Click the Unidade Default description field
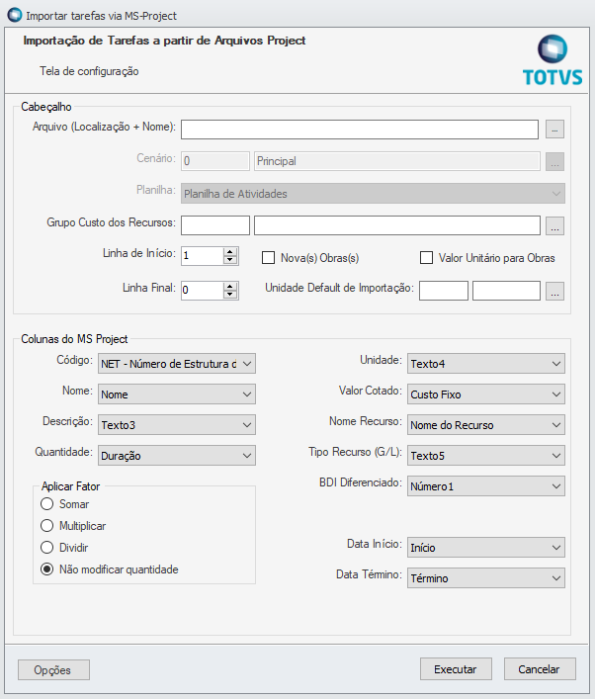Viewport: 596px width, 700px height. tap(506, 291)
